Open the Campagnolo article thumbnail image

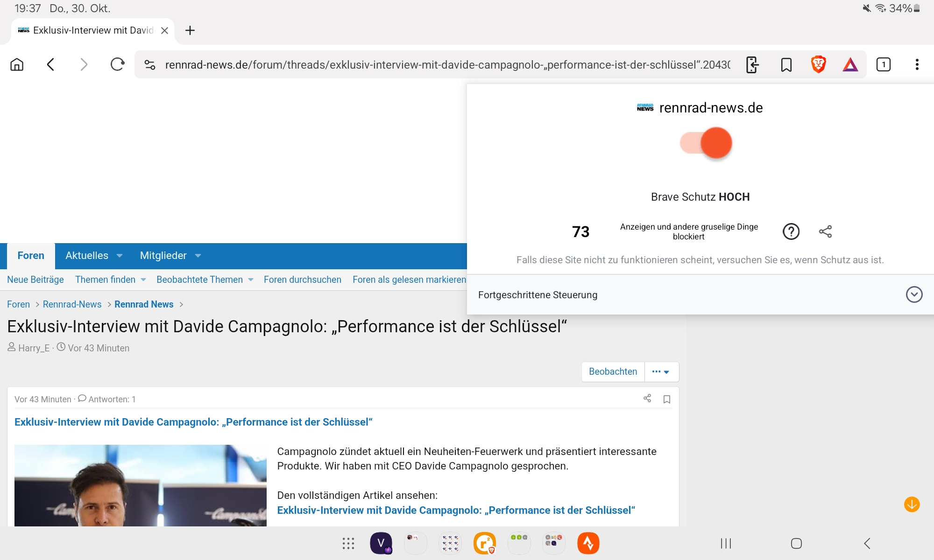tap(140, 485)
